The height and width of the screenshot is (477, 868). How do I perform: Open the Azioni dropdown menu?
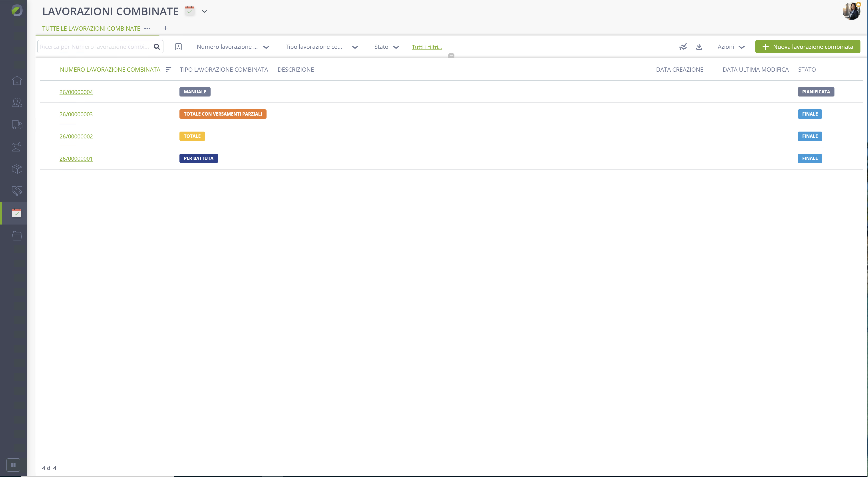(731, 47)
